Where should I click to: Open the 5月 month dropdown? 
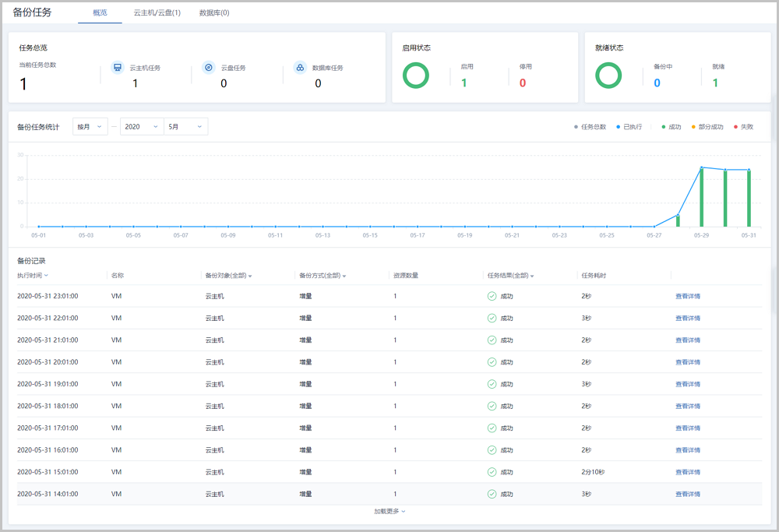[185, 127]
